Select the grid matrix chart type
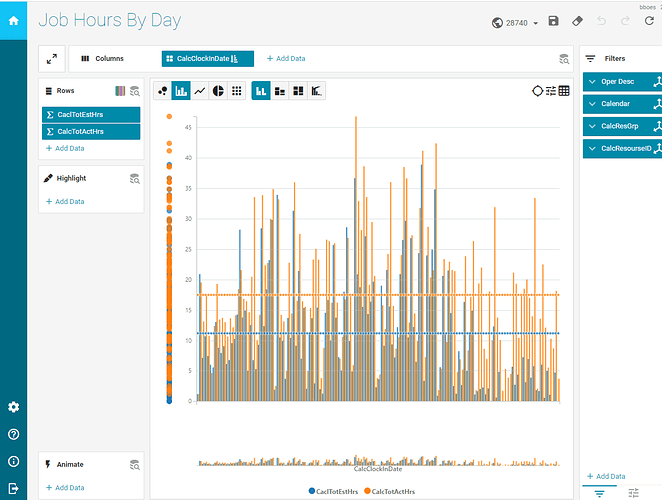662x500 pixels. pos(237,91)
